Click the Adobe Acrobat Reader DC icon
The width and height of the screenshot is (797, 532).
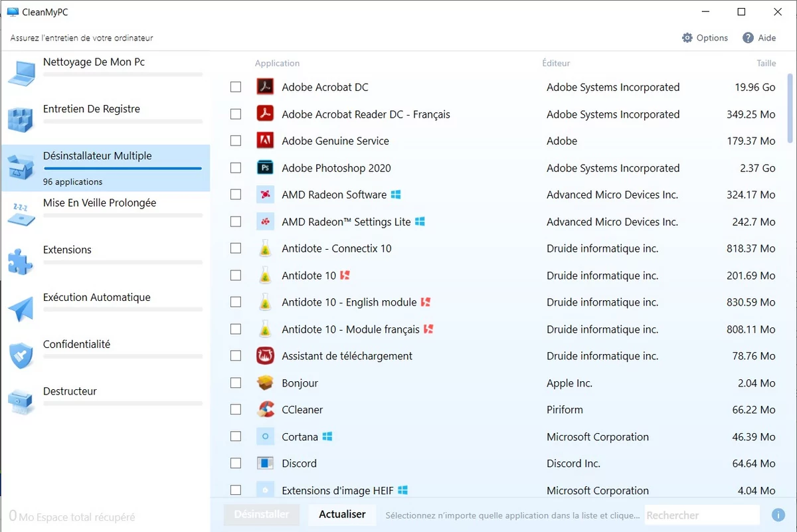pyautogui.click(x=265, y=114)
